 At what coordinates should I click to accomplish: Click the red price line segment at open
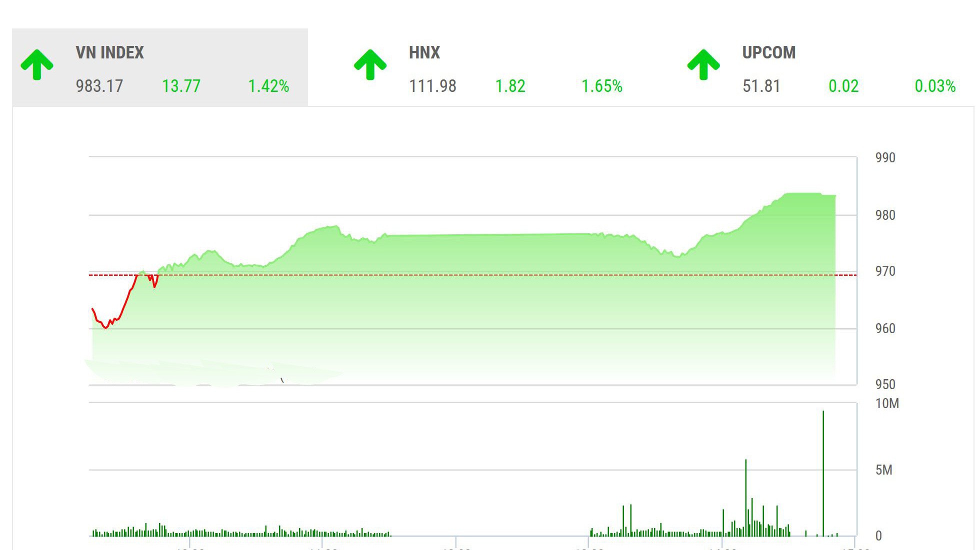tap(125, 302)
